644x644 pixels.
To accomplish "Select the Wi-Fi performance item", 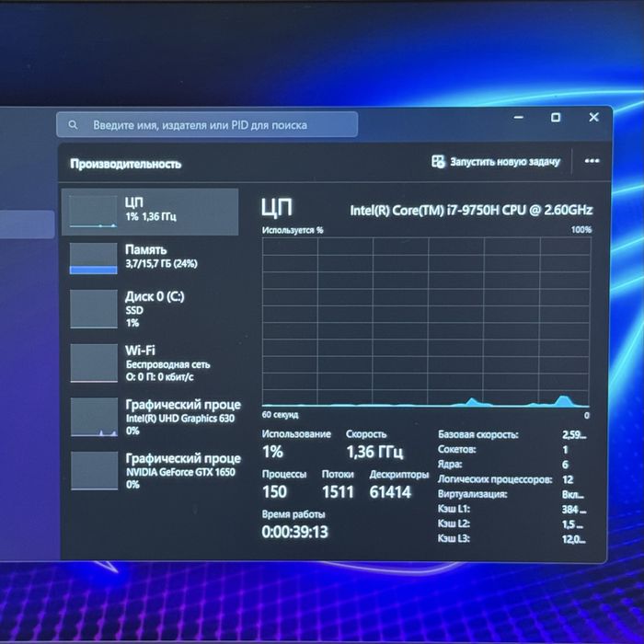I will tap(150, 363).
